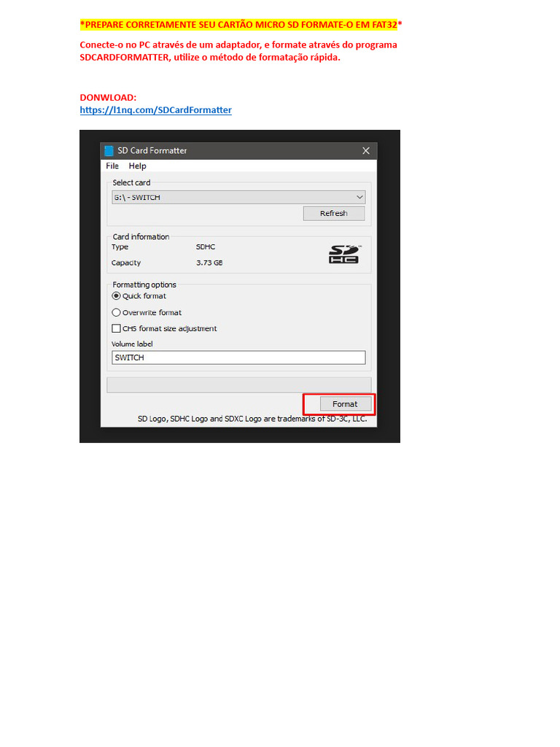This screenshot has height=747, width=560.
Task: Click the Refresh button
Action: point(334,214)
